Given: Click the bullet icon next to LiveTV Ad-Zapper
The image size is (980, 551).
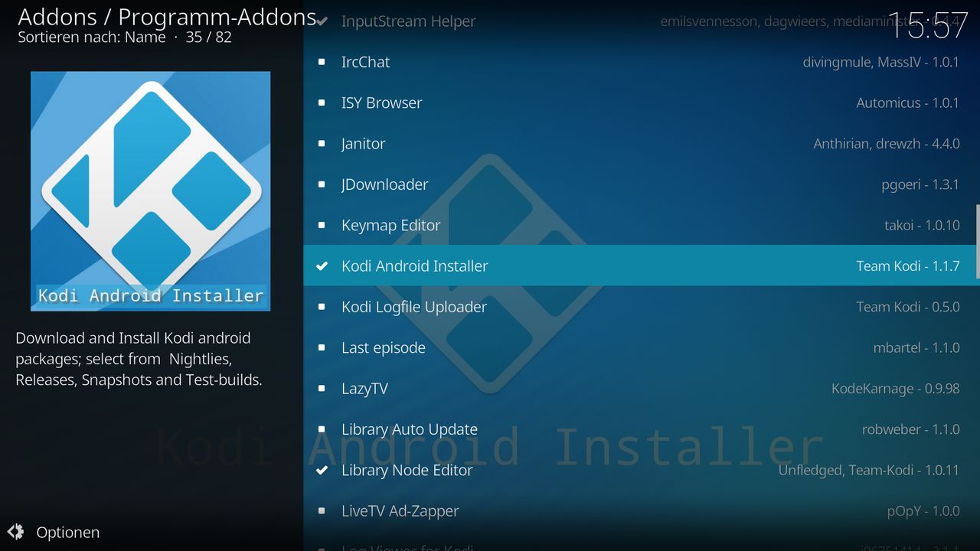Looking at the screenshot, I should 322,510.
